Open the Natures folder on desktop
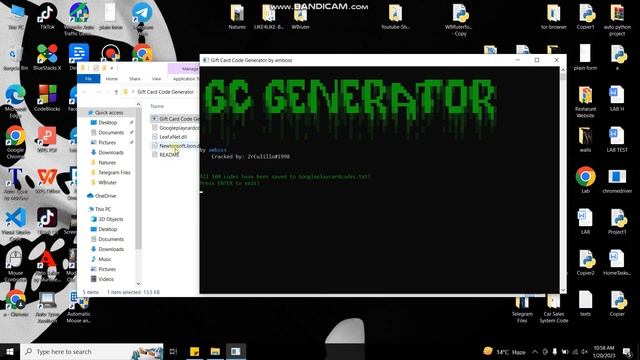Image resolution: width=640 pixels, height=360 pixels. 237,16
